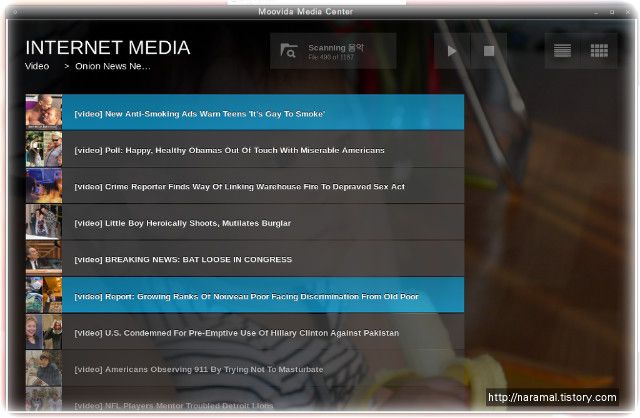
Task: Select the Crime Reporter Warehouse Fire video
Action: pyautogui.click(x=263, y=186)
